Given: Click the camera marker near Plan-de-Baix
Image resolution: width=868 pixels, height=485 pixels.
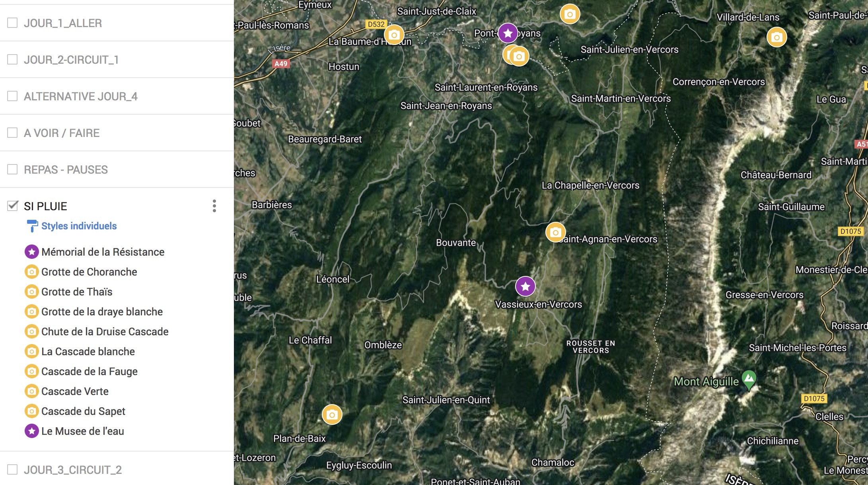Looking at the screenshot, I should [x=332, y=415].
